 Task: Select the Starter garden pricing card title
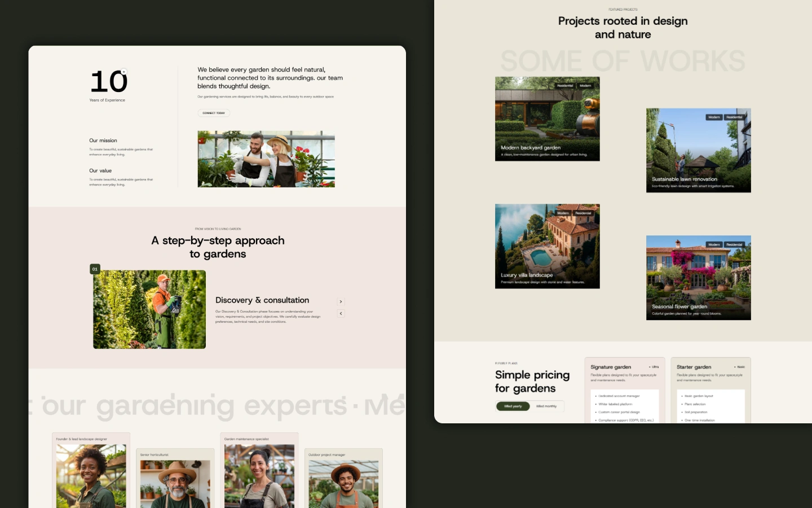(x=694, y=367)
